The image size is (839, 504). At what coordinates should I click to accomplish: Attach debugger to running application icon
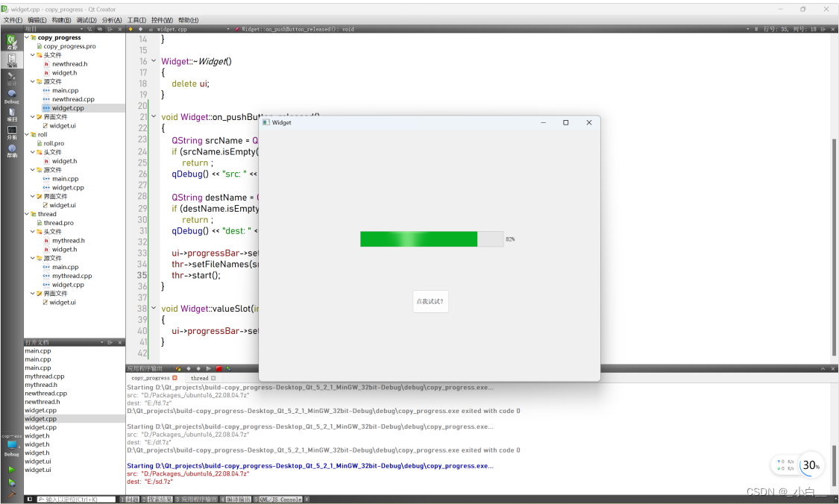pyautogui.click(x=228, y=368)
